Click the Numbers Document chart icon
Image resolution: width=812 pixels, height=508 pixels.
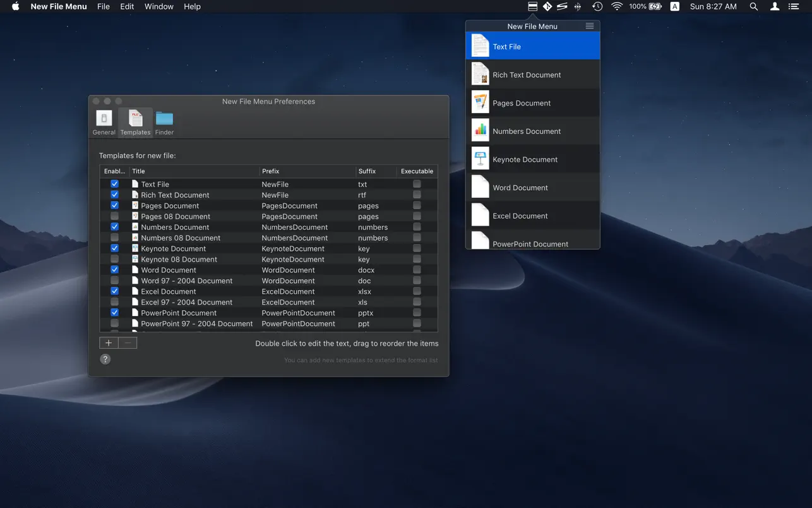click(480, 131)
